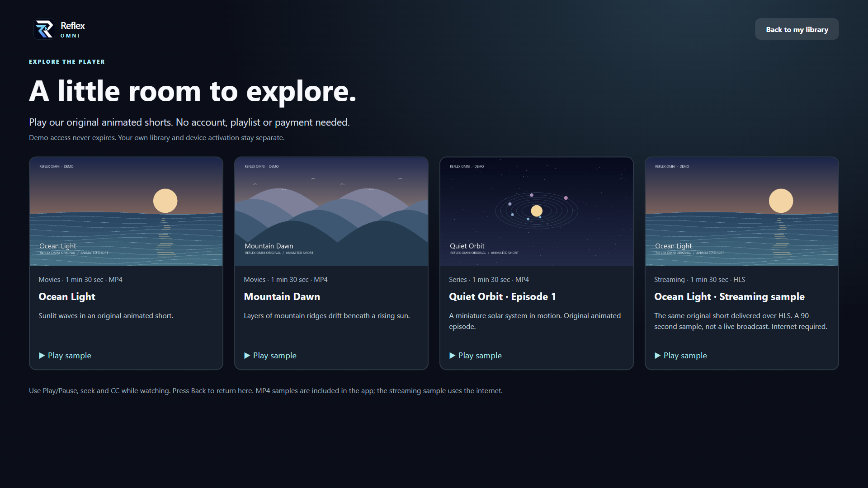Click the Reflex Omni logo icon

click(x=44, y=29)
